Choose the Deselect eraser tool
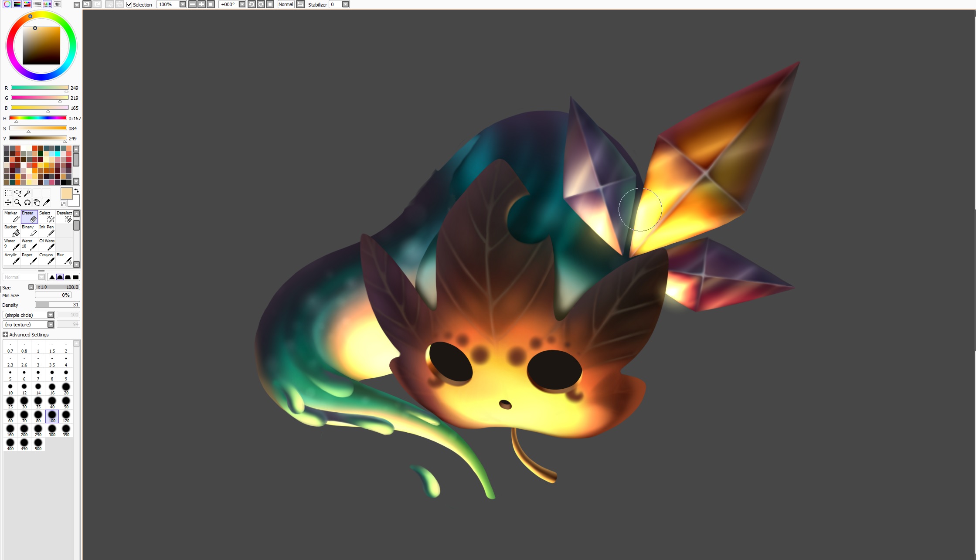The height and width of the screenshot is (560, 976). (x=64, y=217)
